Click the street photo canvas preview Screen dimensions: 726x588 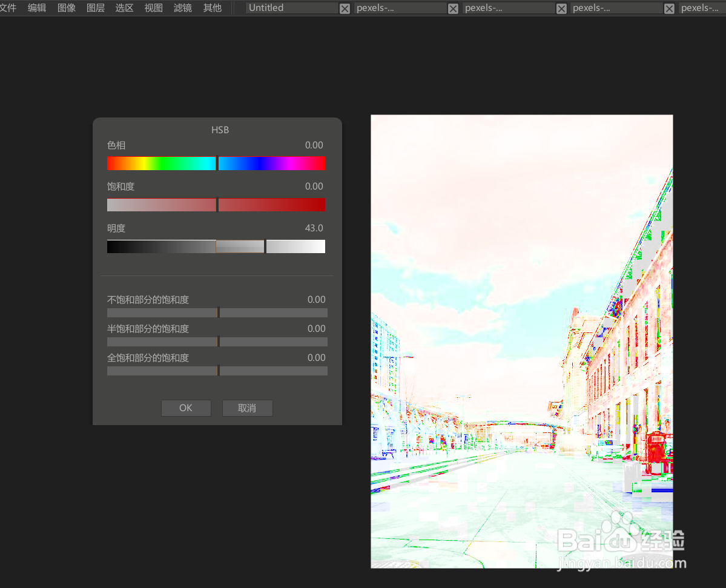pos(522,341)
